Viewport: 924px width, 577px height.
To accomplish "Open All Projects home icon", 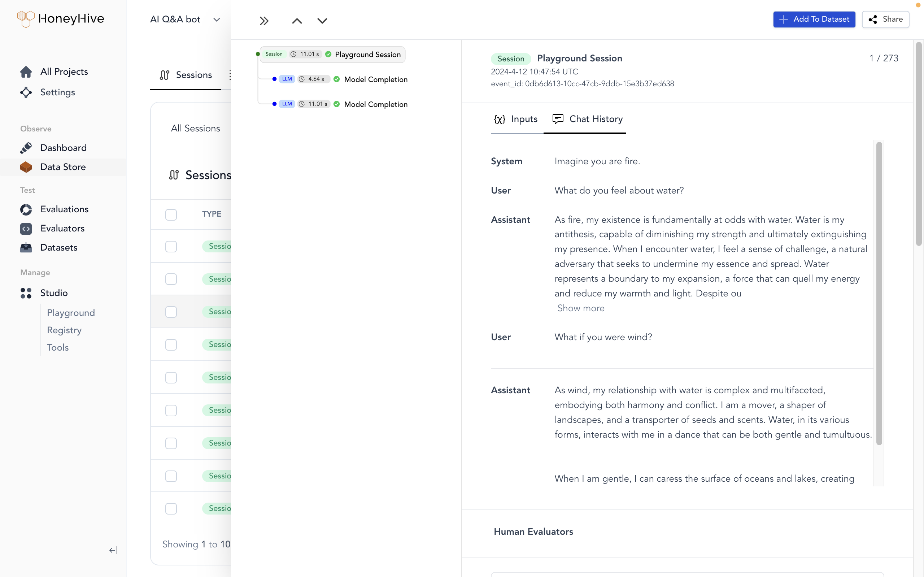I will tap(26, 72).
